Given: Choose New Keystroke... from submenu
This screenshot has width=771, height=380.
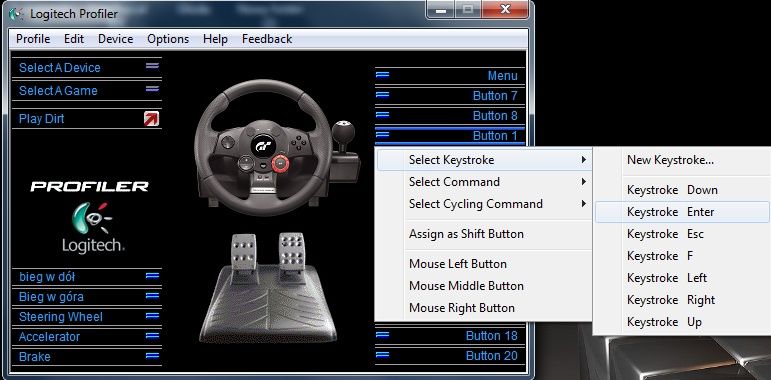Looking at the screenshot, I should (x=682, y=160).
